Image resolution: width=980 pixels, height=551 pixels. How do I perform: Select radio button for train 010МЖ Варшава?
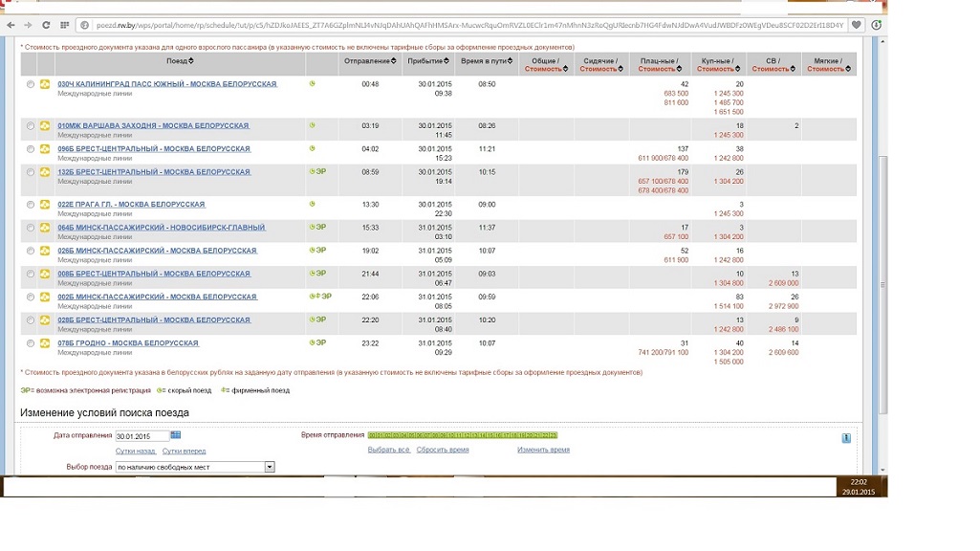tap(31, 126)
